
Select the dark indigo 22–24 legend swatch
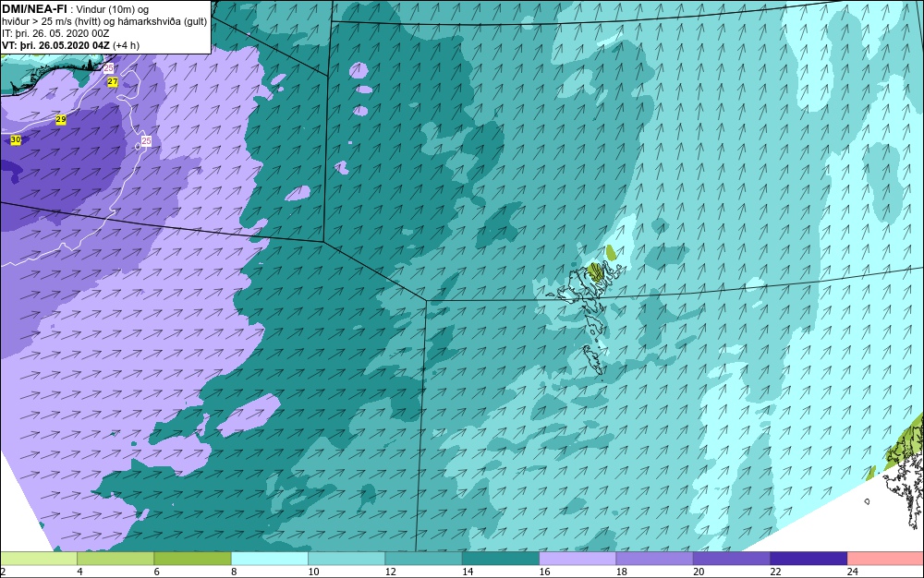(808, 559)
